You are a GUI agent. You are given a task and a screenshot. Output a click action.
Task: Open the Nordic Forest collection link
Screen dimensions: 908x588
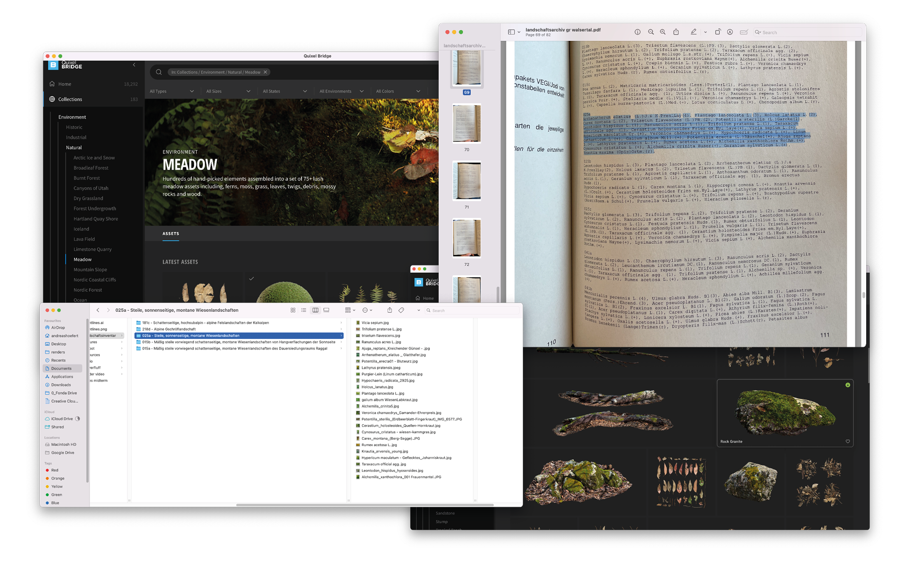point(88,290)
